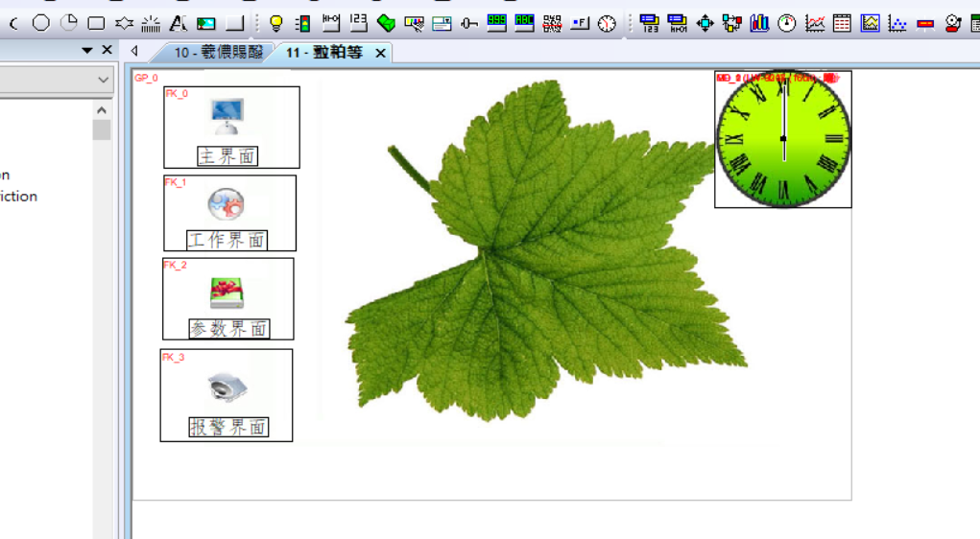
Task: Select the text 'A' tool
Action: [x=179, y=24]
